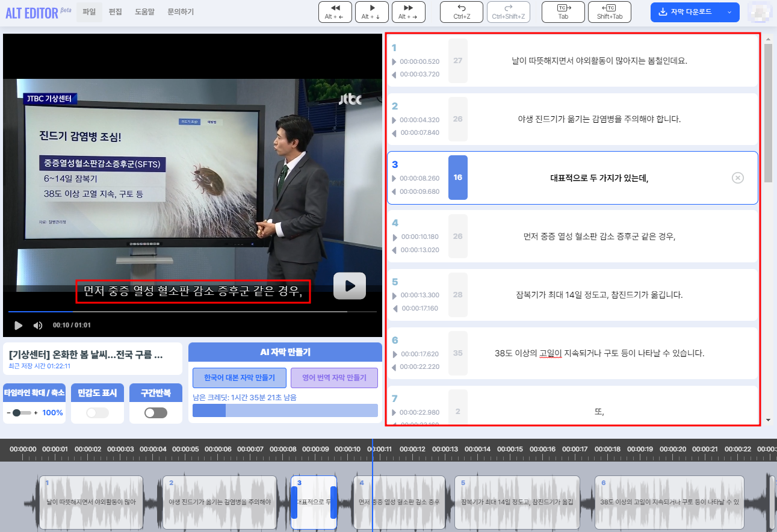Viewport: 777px width, 532px height.
Task: Click the subtitle list scrollbar
Action: 768,113
